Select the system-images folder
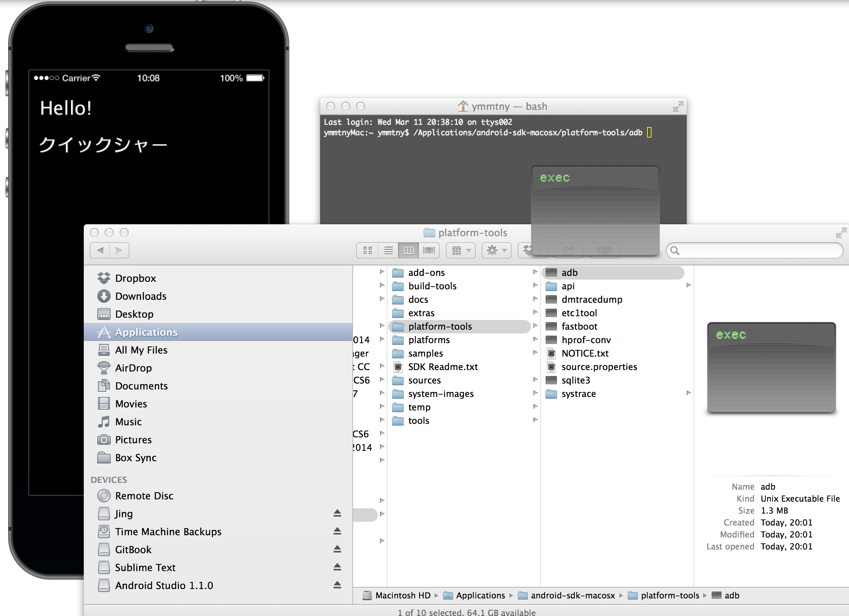This screenshot has height=616, width=849. pos(459,394)
